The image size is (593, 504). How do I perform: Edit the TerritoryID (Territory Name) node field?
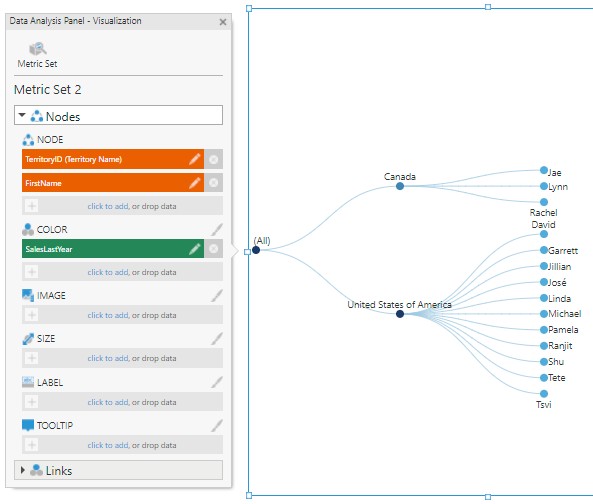(194, 159)
